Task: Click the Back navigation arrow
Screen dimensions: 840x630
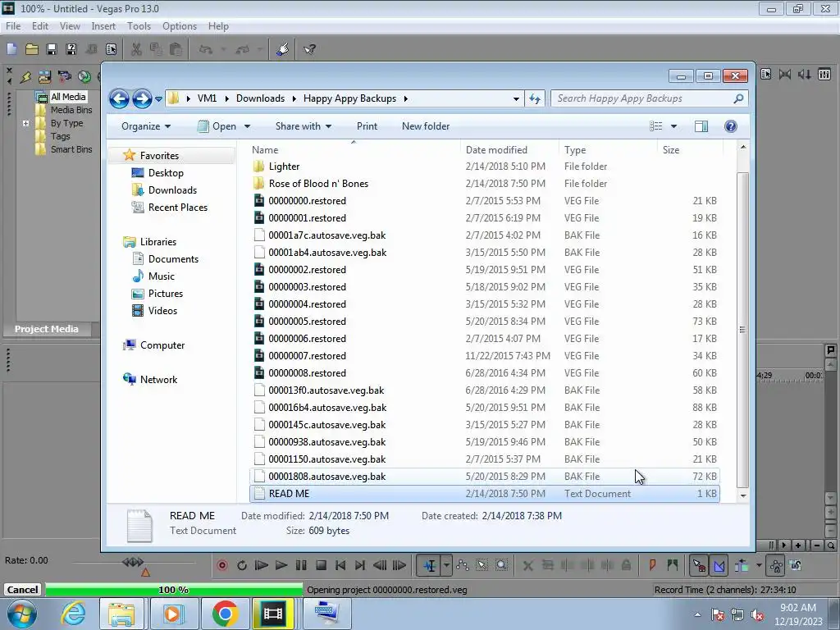Action: 119,98
